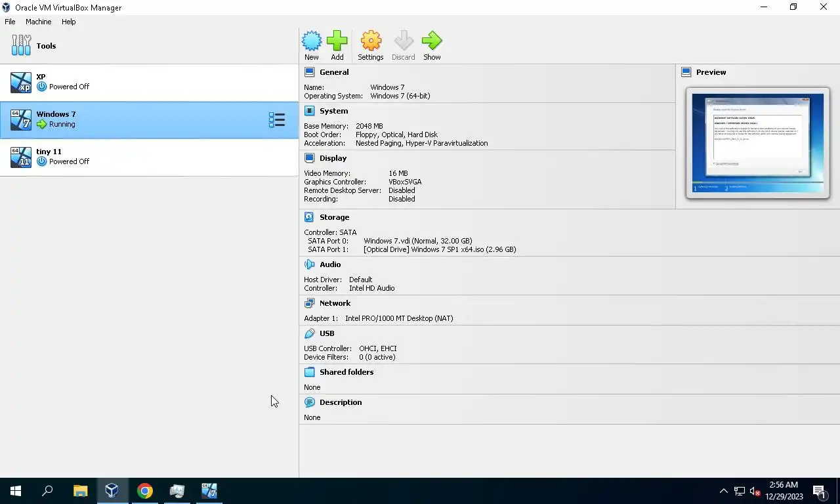Click the Windows 7 preview thumbnail
This screenshot has height=504, width=840.
pyautogui.click(x=758, y=143)
